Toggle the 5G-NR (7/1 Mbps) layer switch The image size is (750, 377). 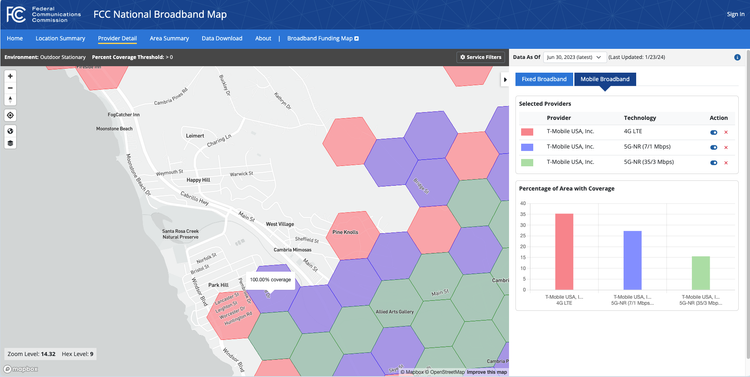[x=714, y=147]
